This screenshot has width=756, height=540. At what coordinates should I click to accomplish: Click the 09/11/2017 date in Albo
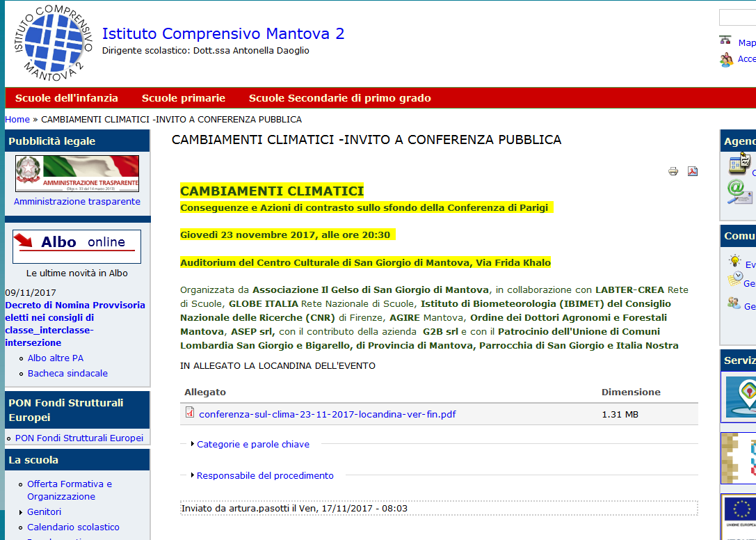tap(31, 292)
